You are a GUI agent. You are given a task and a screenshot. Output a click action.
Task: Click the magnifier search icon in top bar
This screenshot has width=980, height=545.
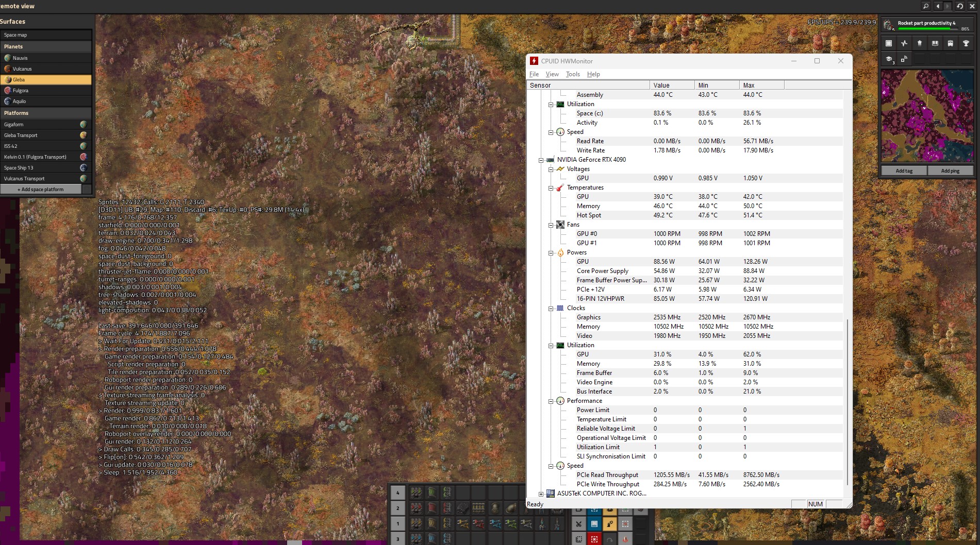click(926, 6)
